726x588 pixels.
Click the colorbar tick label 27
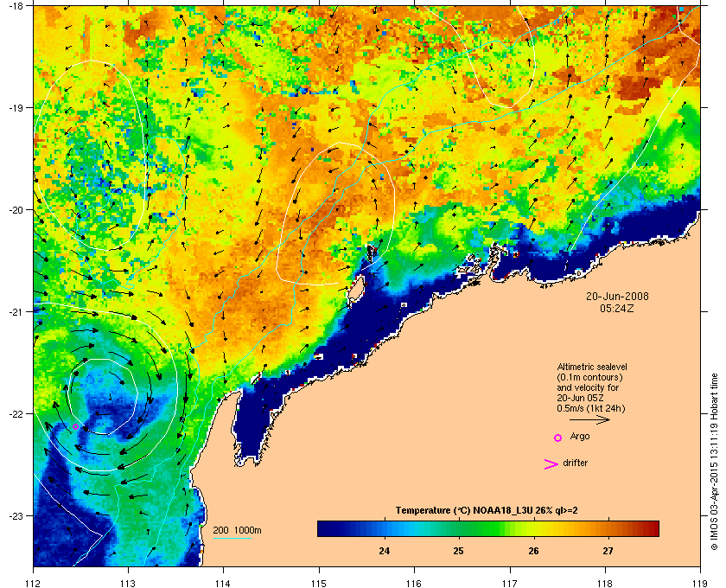[608, 551]
